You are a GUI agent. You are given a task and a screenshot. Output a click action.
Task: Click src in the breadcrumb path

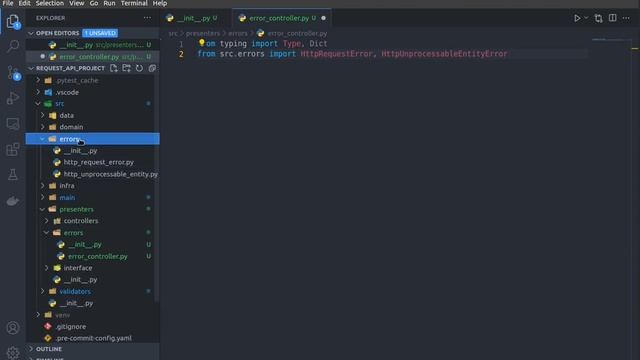pos(173,33)
